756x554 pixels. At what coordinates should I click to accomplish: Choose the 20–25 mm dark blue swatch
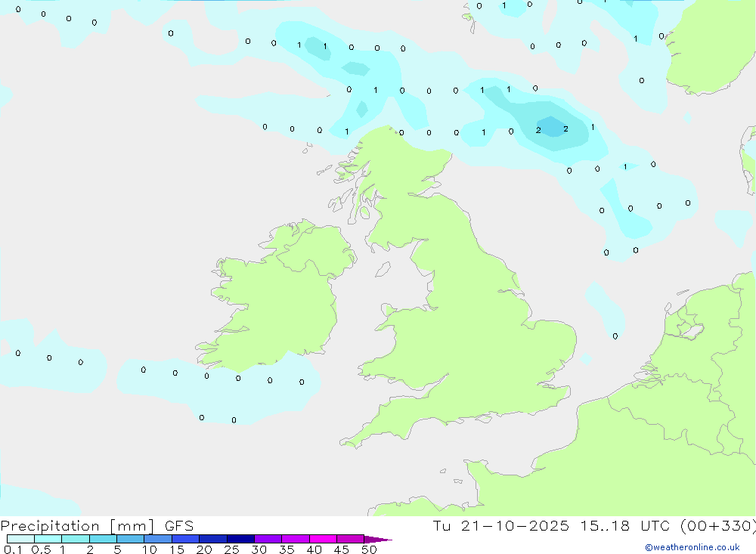[213, 539]
